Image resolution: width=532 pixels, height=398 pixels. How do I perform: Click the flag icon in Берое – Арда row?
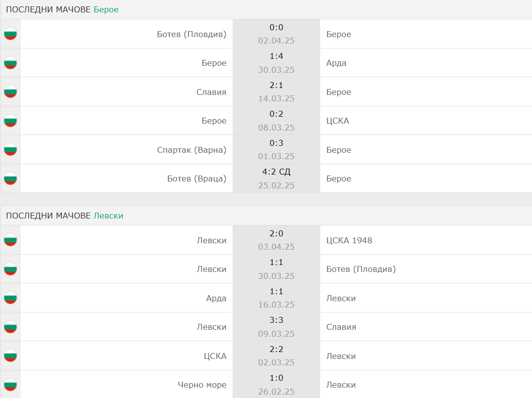(x=10, y=63)
